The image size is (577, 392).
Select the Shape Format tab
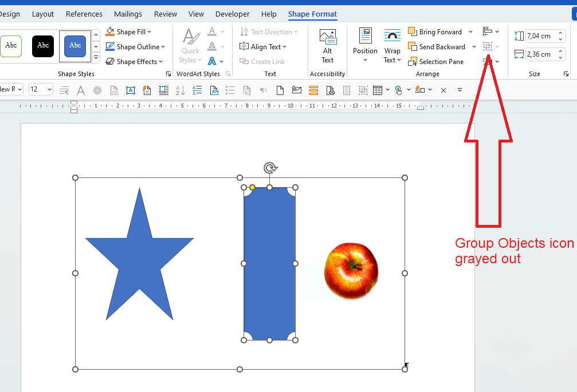point(312,14)
